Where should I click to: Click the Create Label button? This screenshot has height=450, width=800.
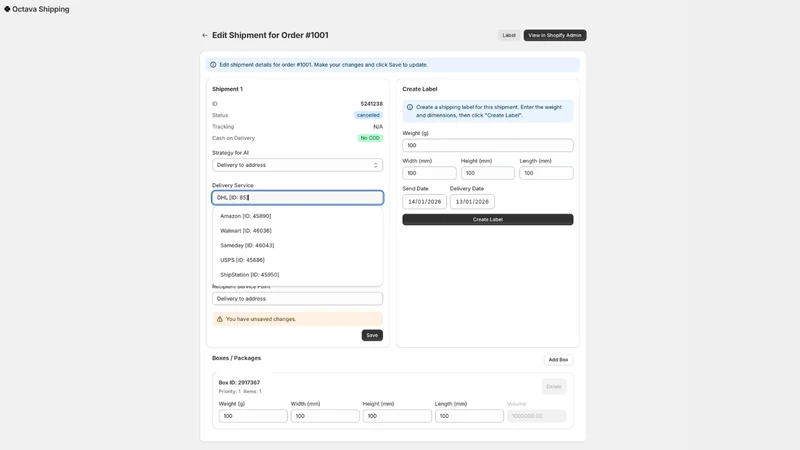coord(488,219)
